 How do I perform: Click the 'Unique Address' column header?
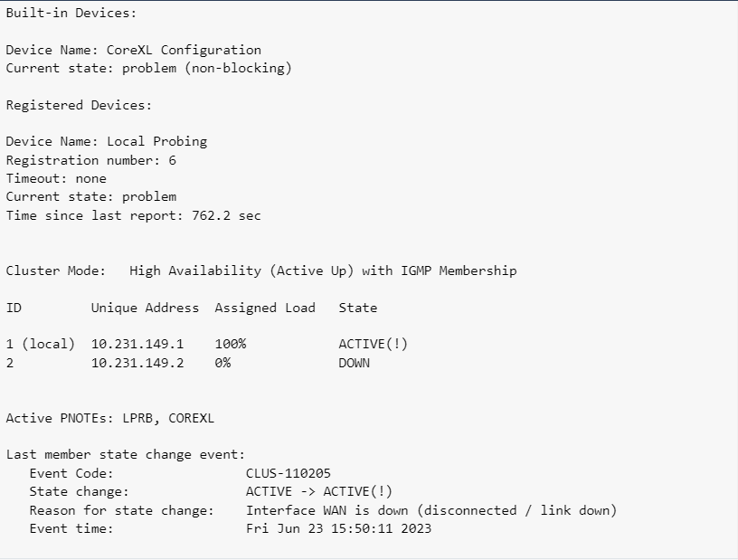[x=145, y=308]
